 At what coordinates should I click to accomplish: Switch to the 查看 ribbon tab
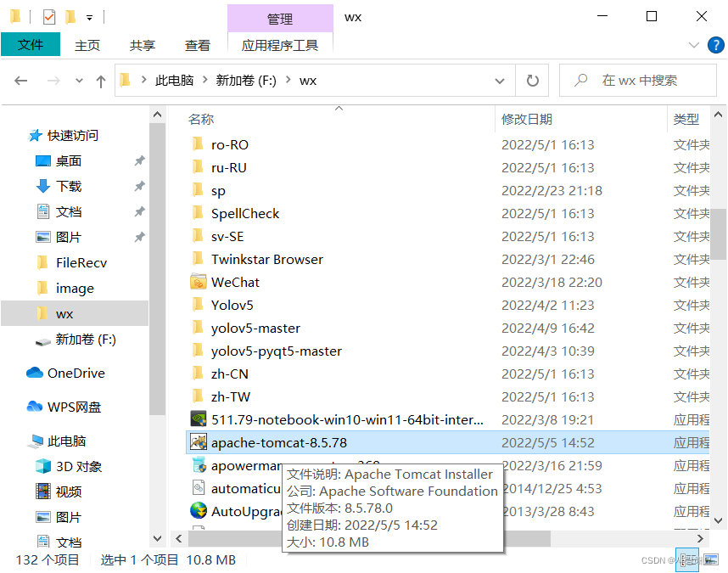pyautogui.click(x=198, y=45)
